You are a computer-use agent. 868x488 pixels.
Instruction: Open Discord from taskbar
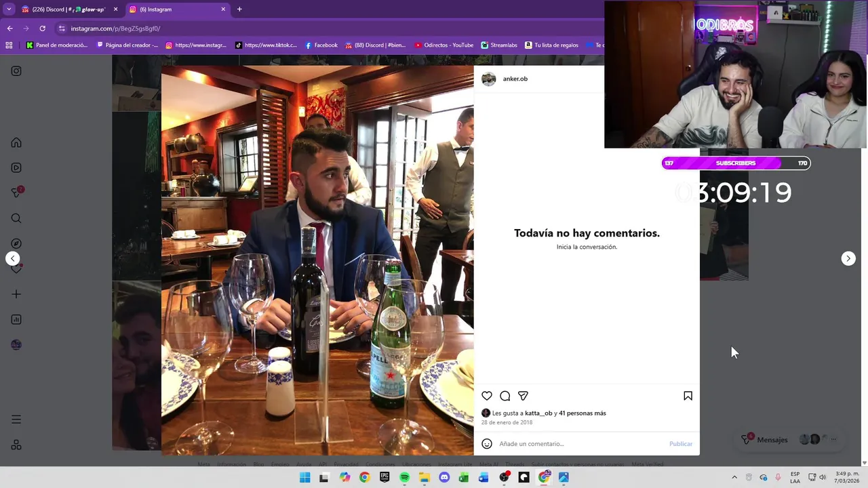[444, 478]
